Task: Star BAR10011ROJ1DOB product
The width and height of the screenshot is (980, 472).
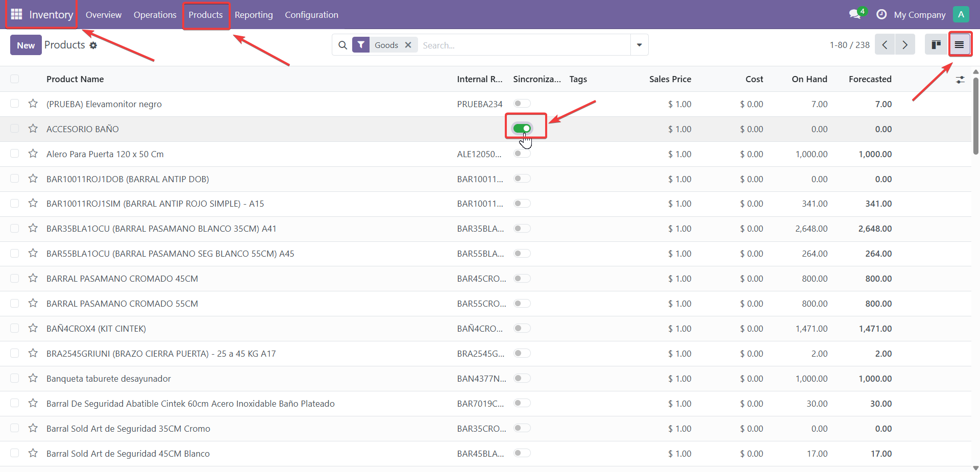Action: coord(33,179)
